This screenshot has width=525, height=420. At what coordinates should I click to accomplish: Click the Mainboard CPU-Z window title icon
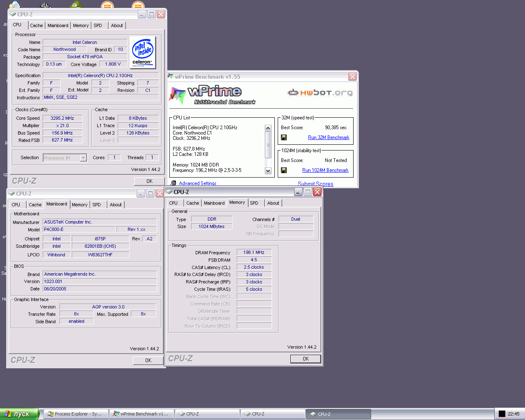point(11,193)
